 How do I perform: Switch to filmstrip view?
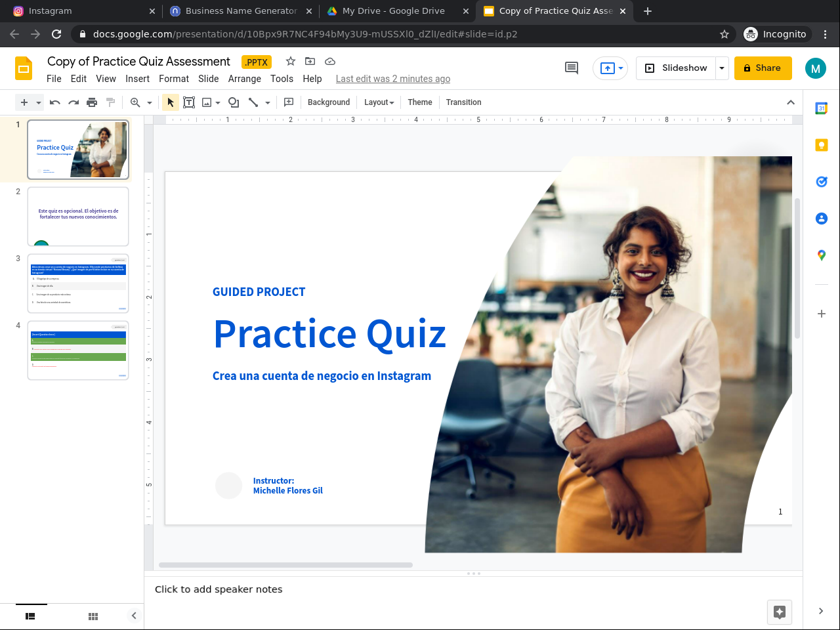coord(30,616)
